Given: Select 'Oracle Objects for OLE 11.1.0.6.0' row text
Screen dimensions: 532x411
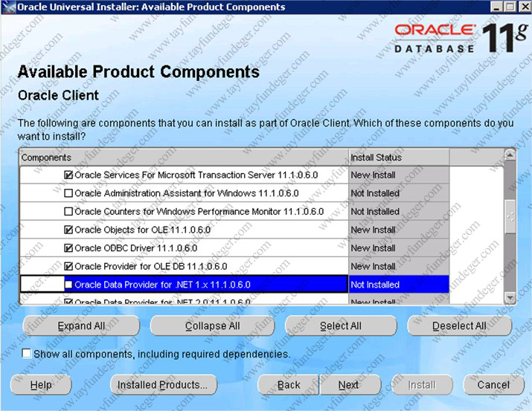Looking at the screenshot, I should tap(143, 230).
